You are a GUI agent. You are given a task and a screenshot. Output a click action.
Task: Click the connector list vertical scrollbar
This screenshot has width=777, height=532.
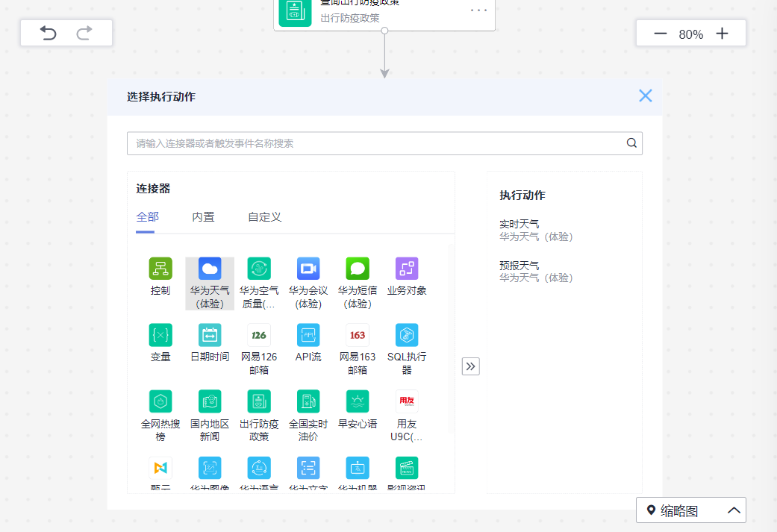[451, 338]
